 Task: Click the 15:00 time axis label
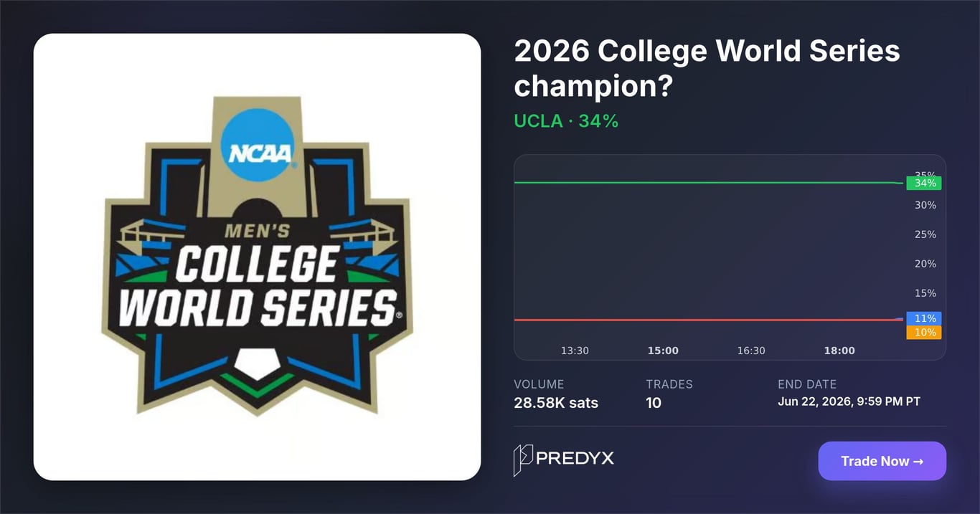tap(663, 351)
